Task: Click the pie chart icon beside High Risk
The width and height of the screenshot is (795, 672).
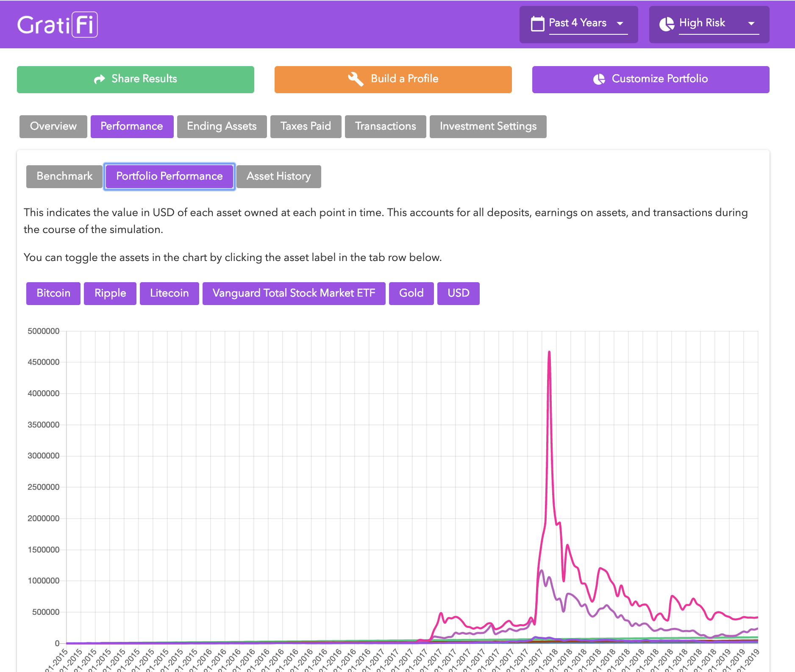Action: (x=667, y=24)
